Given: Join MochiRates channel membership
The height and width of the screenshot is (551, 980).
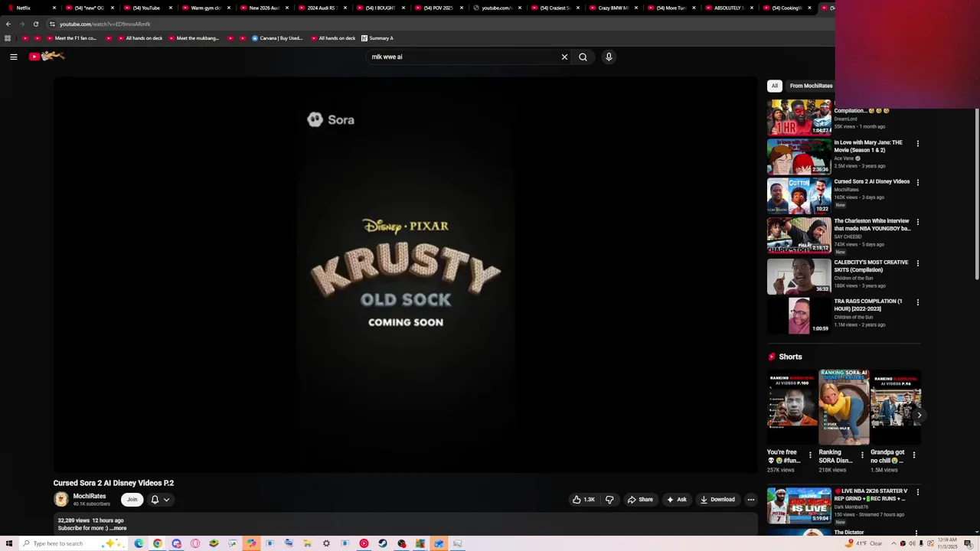Looking at the screenshot, I should pos(132,500).
